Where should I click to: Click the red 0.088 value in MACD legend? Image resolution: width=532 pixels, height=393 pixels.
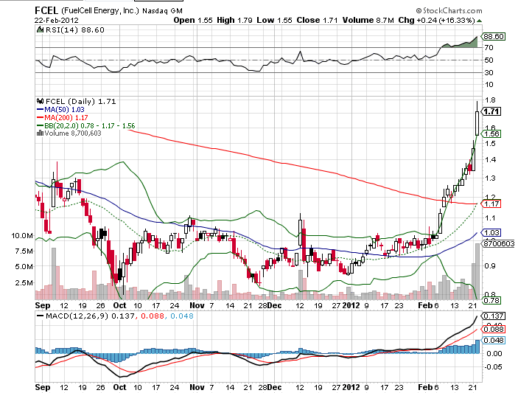(152, 316)
